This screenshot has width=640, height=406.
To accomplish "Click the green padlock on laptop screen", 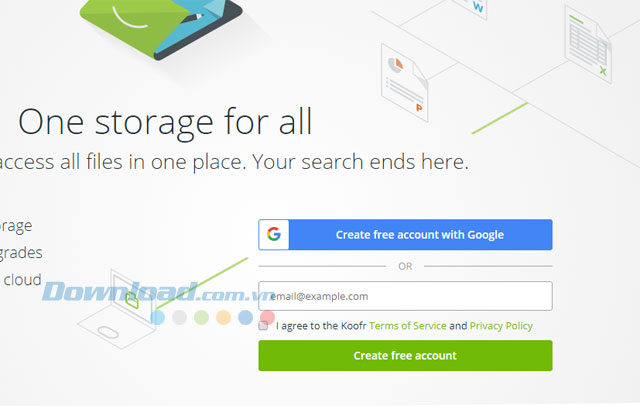I will (x=132, y=300).
